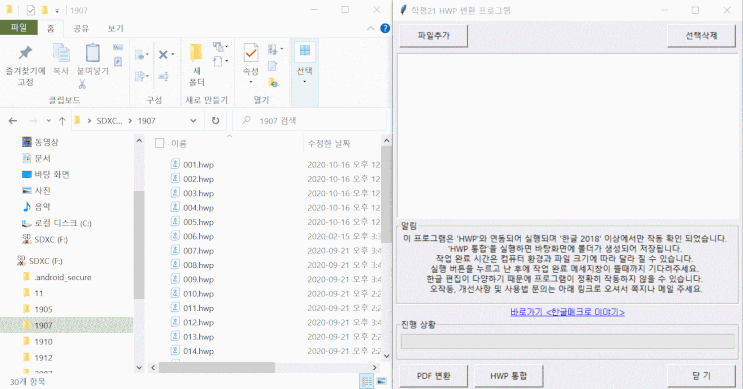Viewport: 743px width, 389px height.
Task: Sort by Date modified (수정한 날짜) header
Action: point(329,143)
